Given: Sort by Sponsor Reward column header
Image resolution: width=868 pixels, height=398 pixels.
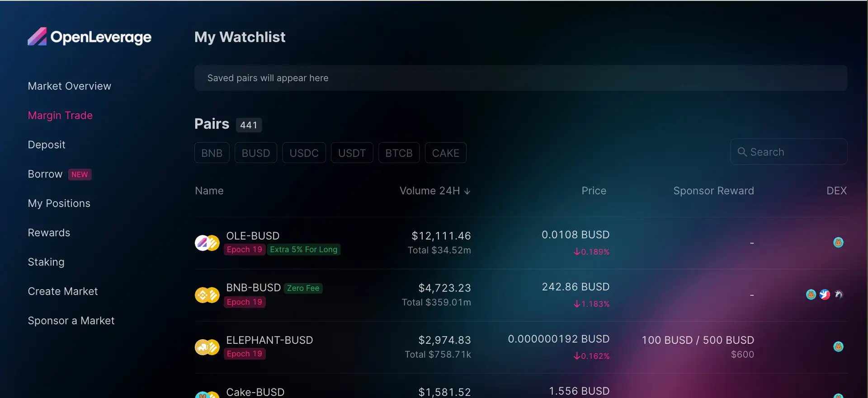Looking at the screenshot, I should click(x=713, y=191).
